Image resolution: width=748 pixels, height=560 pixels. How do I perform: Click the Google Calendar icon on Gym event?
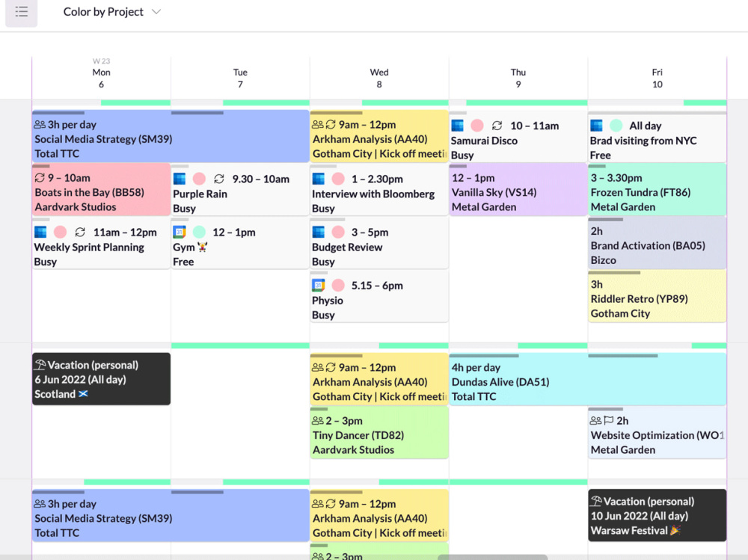tap(180, 233)
